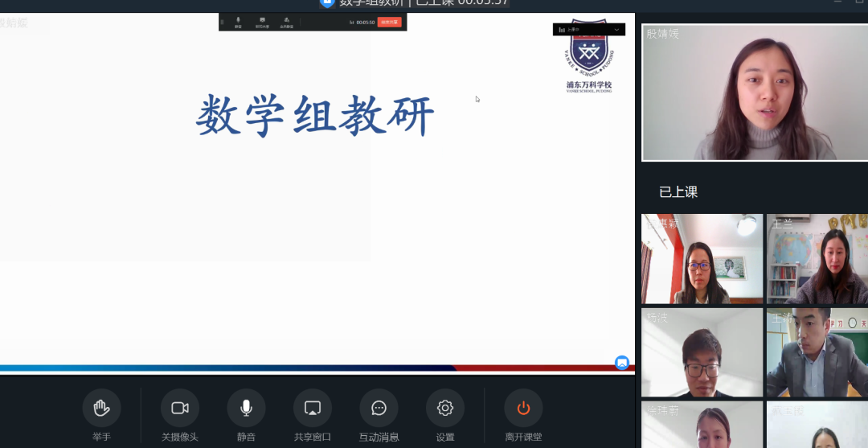Mute microphone using bottom 静音 button
Viewport: 868px width, 448px height.
[246, 409]
